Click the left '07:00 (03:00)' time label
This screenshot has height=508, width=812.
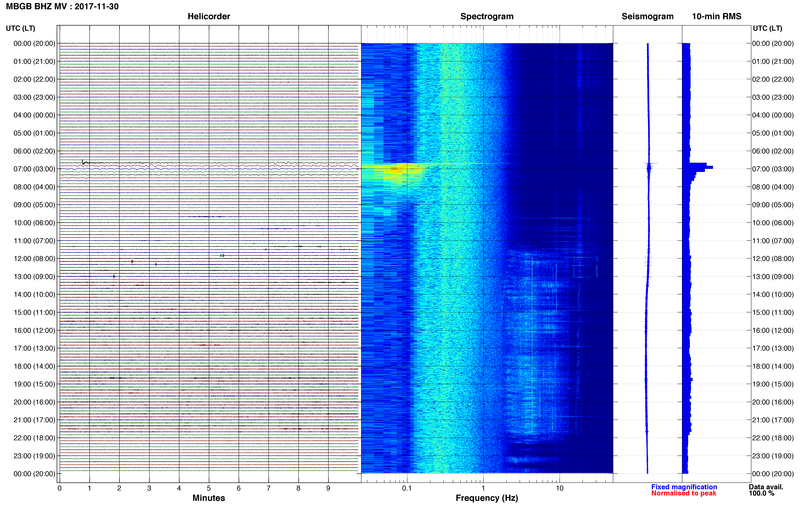(34, 169)
